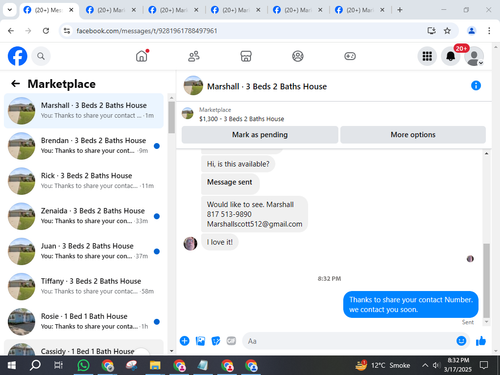Open Tiffany 3 Beds 2 Baths House conversation
Viewport: 500px width, 375px height.
pos(84,286)
